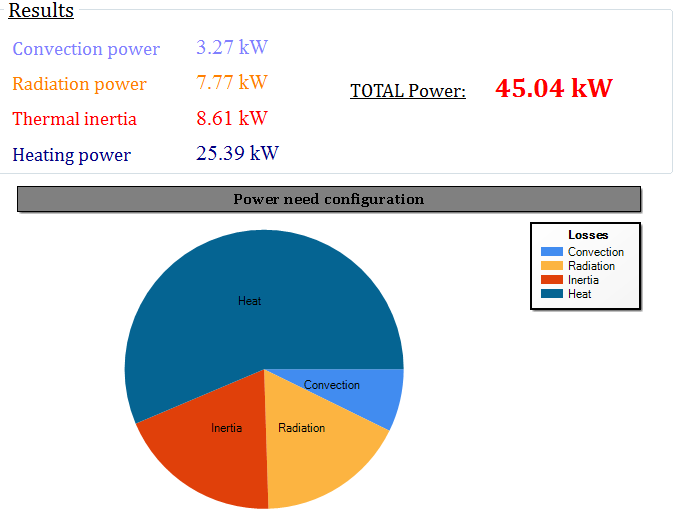677x519 pixels.
Task: Click the TOTAL Power underlined label
Action: pyautogui.click(x=408, y=91)
